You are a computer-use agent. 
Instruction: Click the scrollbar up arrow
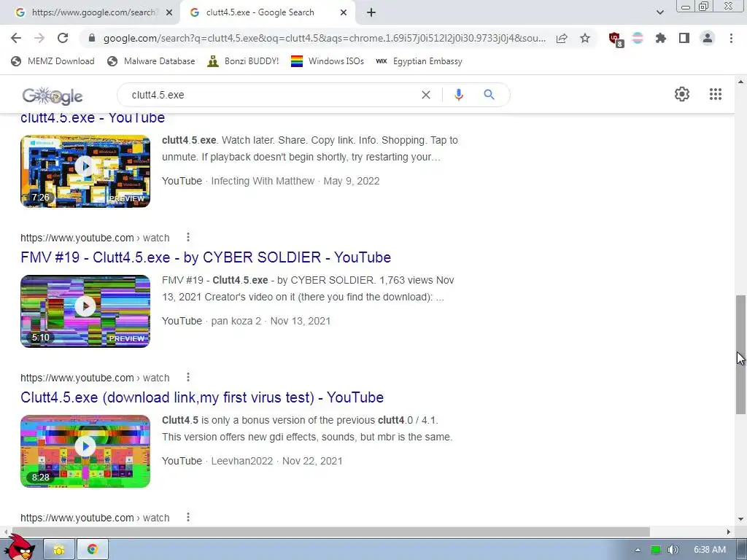point(740,82)
